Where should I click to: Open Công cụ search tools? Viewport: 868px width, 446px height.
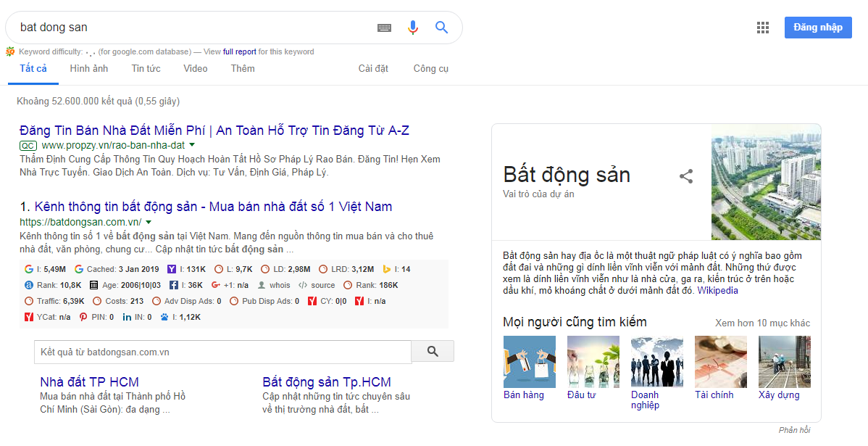tap(430, 69)
